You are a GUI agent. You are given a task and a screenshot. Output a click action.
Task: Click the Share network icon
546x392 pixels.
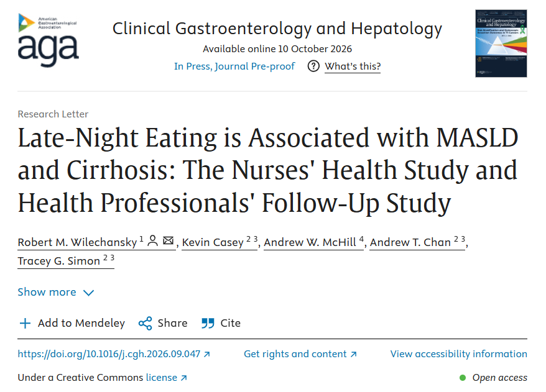145,323
